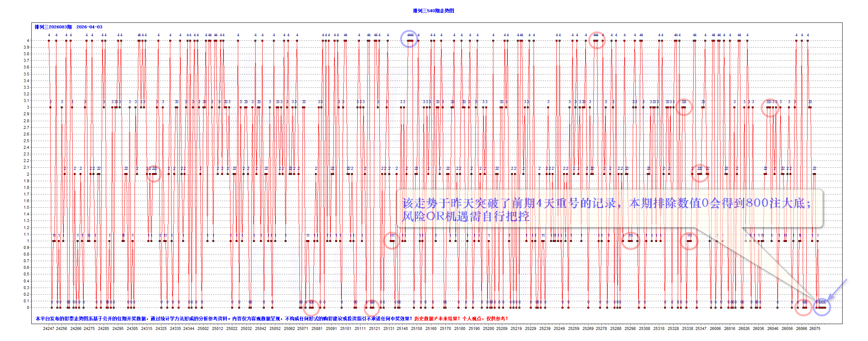Image resolution: width=868 pixels, height=341 pixels.
Task: Click red circle on value 2 near period 25347
Action: point(699,173)
